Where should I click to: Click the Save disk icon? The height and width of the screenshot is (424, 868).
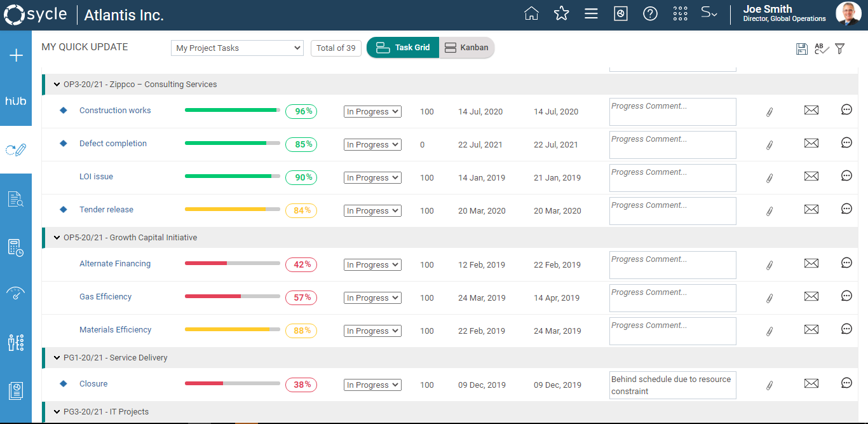click(802, 49)
